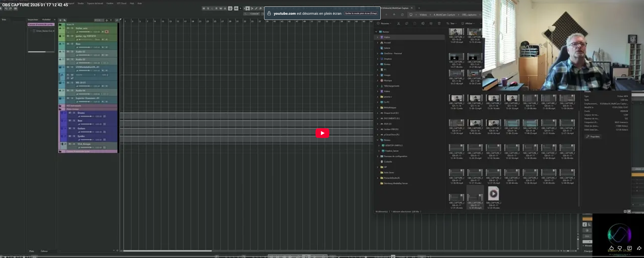Click the Explorer refresh icon
Viewport: 644px width, 258px height.
[x=402, y=15]
